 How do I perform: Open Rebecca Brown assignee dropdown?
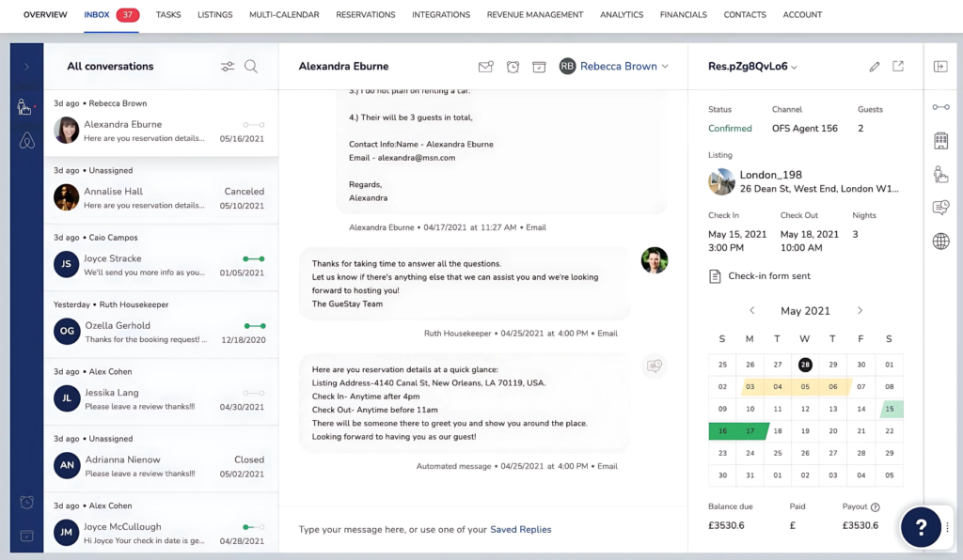624,67
